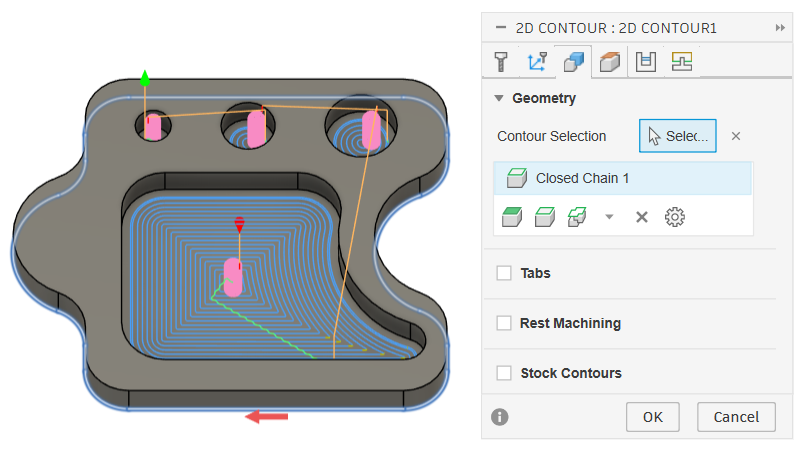
Task: Open the Tool tab in 2D Contour dialog
Action: pyautogui.click(x=501, y=62)
